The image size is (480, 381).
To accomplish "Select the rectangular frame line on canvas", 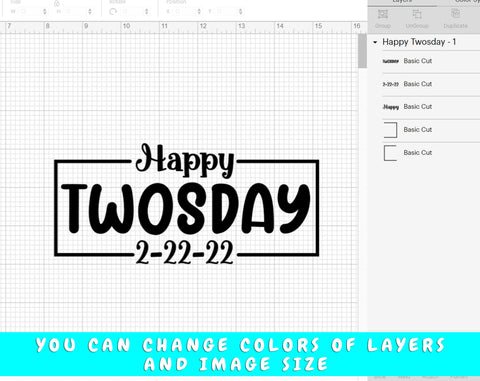I will [56, 208].
